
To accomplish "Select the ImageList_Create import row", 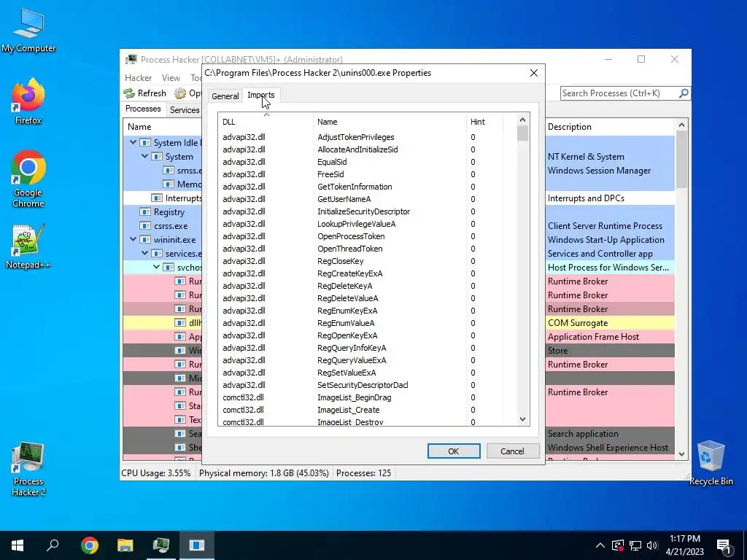I will [368, 410].
